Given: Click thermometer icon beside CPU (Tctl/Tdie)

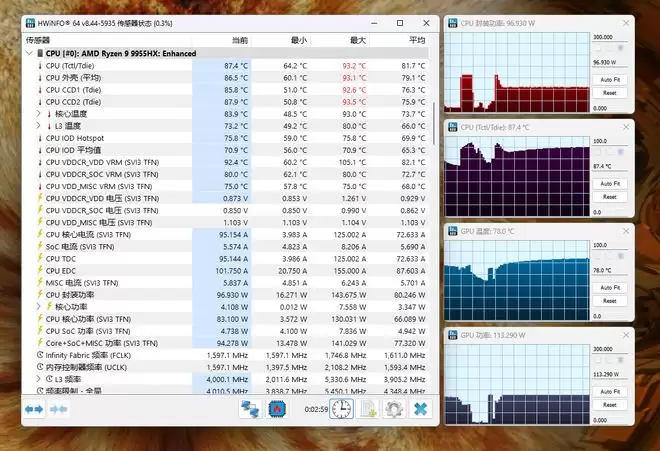Looking at the screenshot, I should 40,66.
